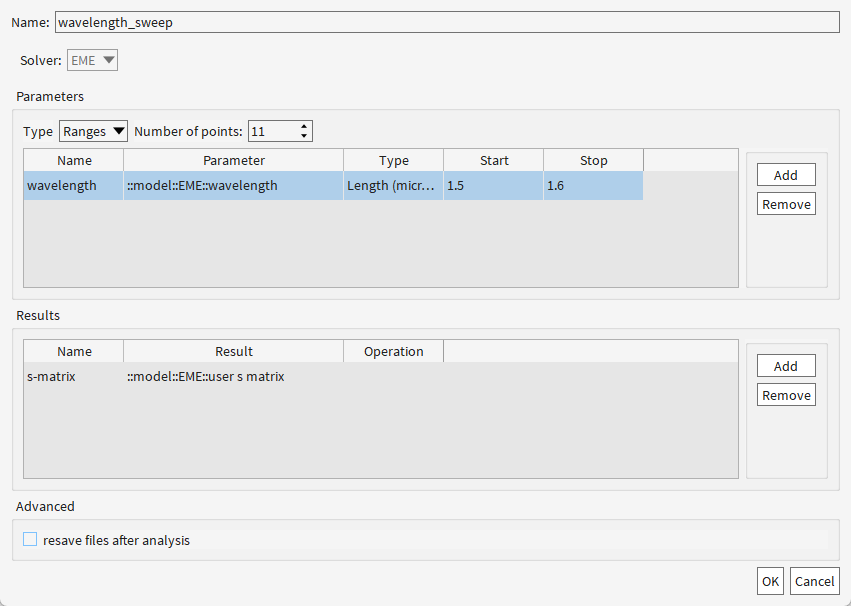
Task: Click Add in the Results section
Action: (786, 366)
